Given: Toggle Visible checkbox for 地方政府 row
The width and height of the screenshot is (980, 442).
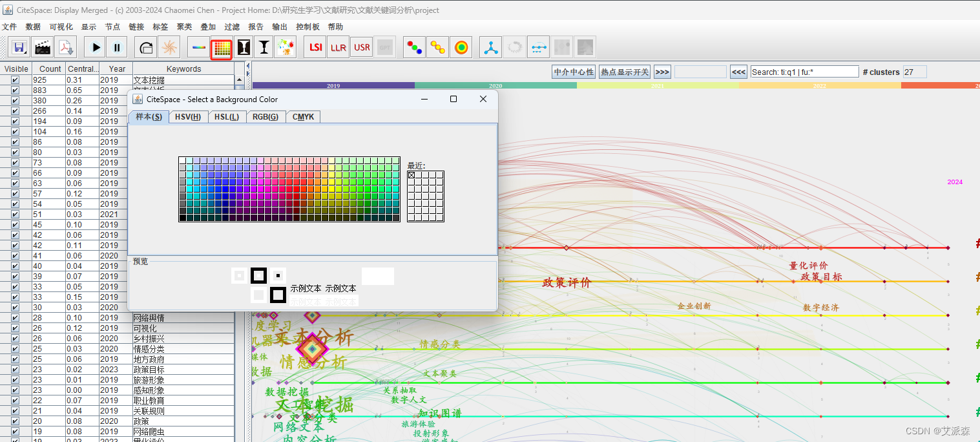Looking at the screenshot, I should tap(16, 359).
